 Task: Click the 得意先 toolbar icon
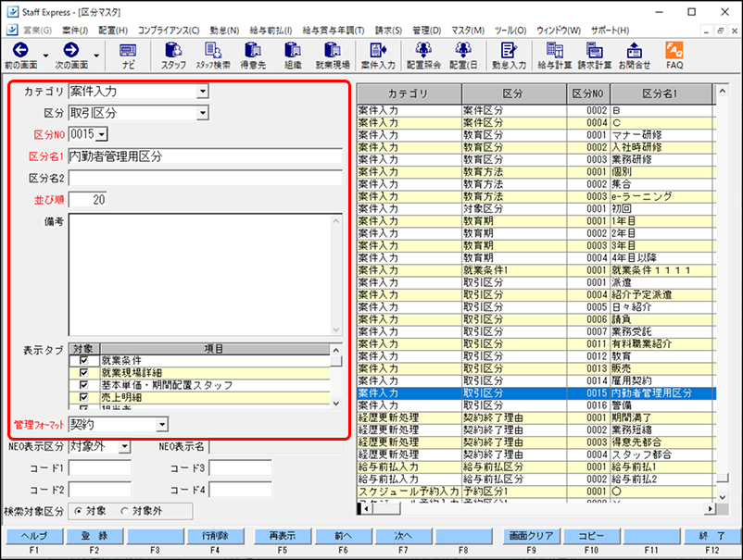point(252,56)
